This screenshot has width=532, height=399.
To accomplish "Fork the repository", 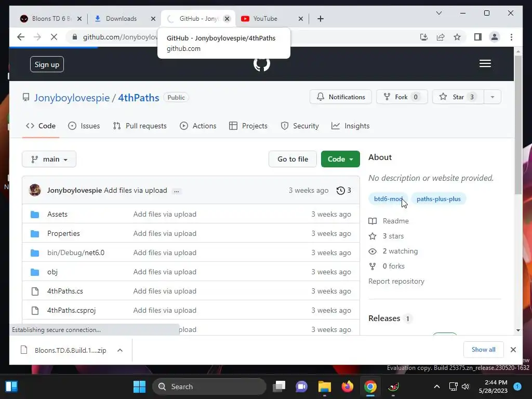I will tap(402, 97).
